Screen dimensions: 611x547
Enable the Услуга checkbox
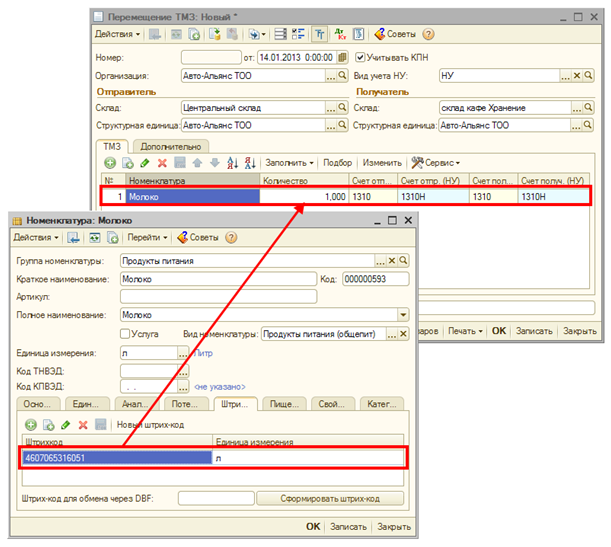(x=125, y=333)
